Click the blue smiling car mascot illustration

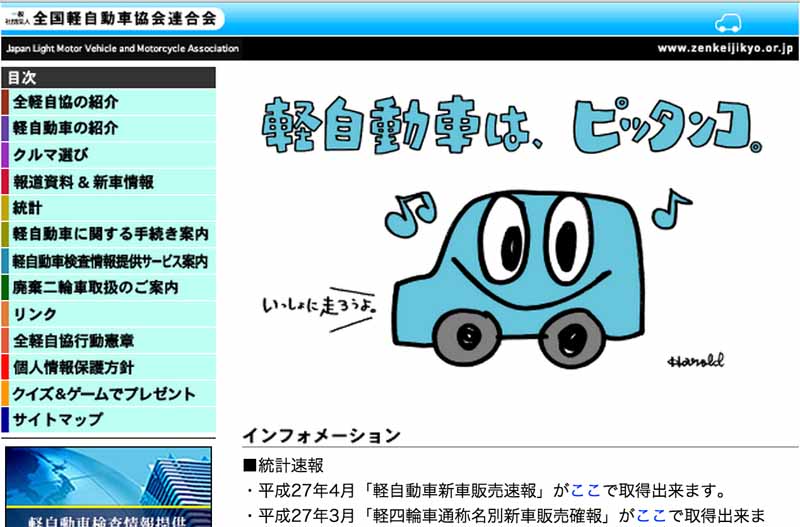[x=517, y=278]
